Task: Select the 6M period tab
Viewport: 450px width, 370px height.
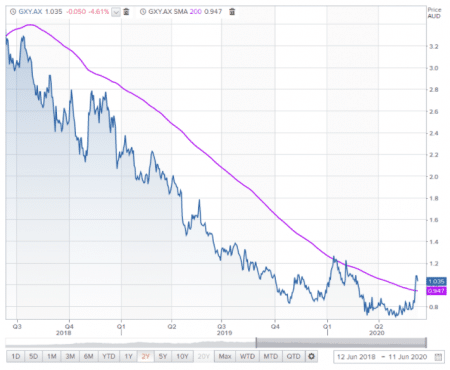Action: [x=89, y=356]
